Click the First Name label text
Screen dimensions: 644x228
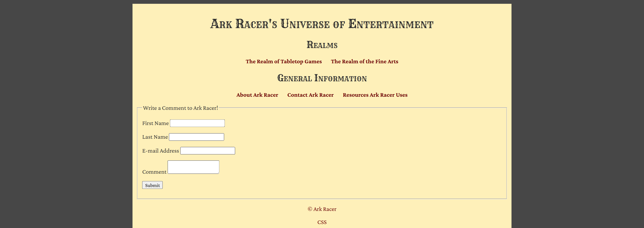point(155,123)
